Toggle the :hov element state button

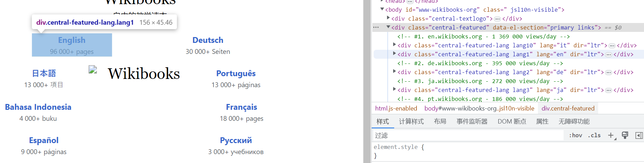coord(576,135)
